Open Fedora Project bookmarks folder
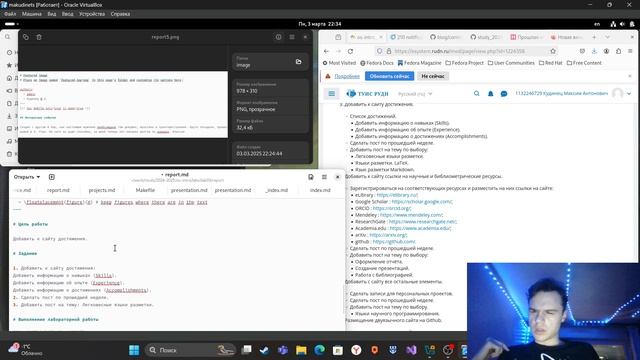640x360 pixels. coord(464,63)
